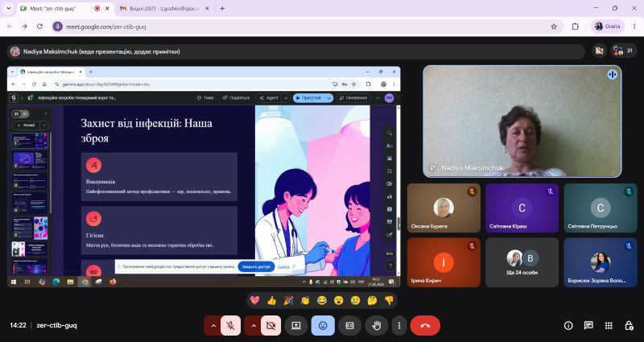This screenshot has height=342, width=644.
Task: Open meeting details info icon
Action: coord(568,326)
